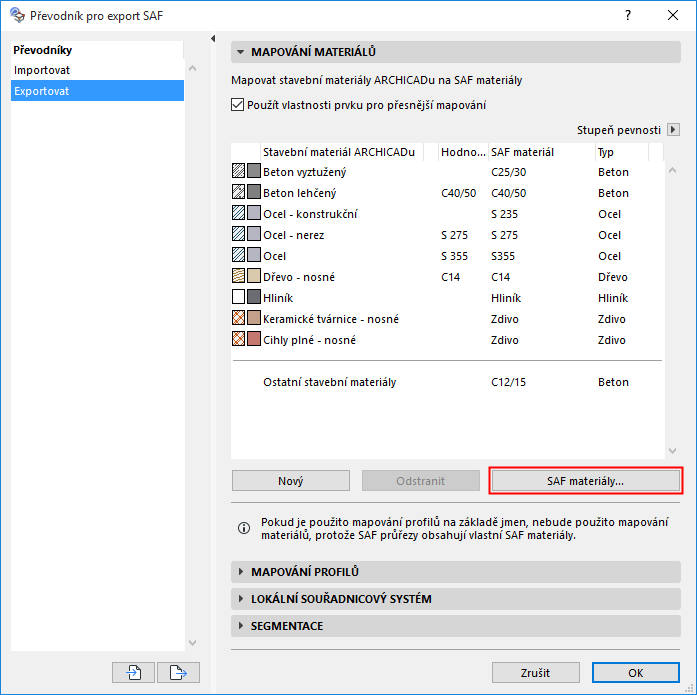Click the S 235 SAF material cell
Viewport: 697px width, 695px height.
505,214
